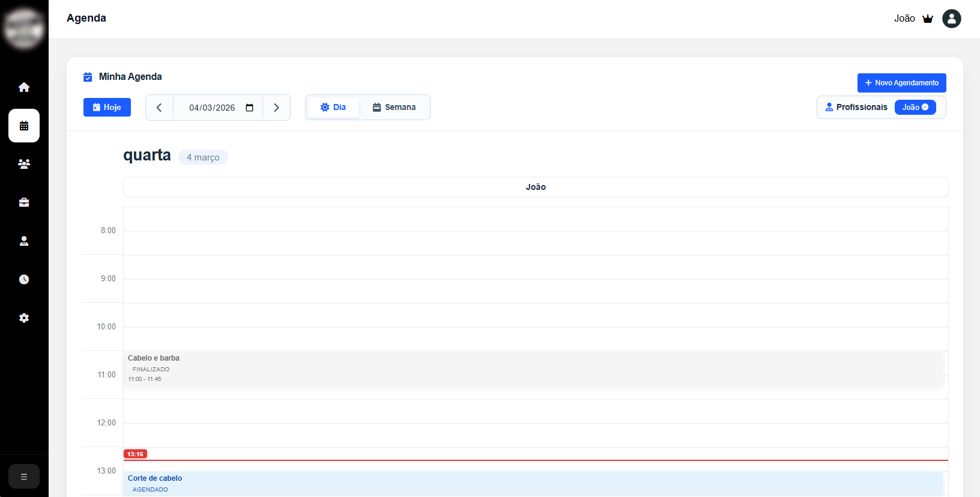Click the Hoje button
The width and height of the screenshot is (980, 497).
(107, 107)
